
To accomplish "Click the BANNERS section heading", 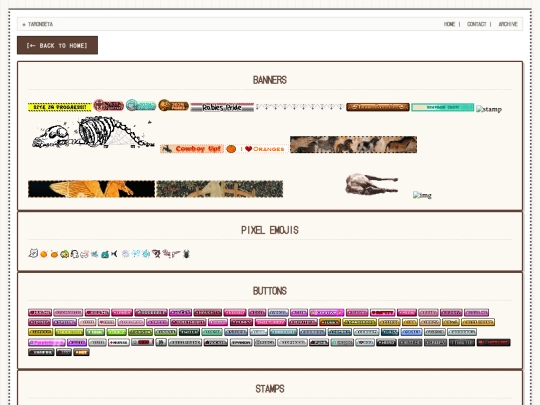I will pos(270,80).
